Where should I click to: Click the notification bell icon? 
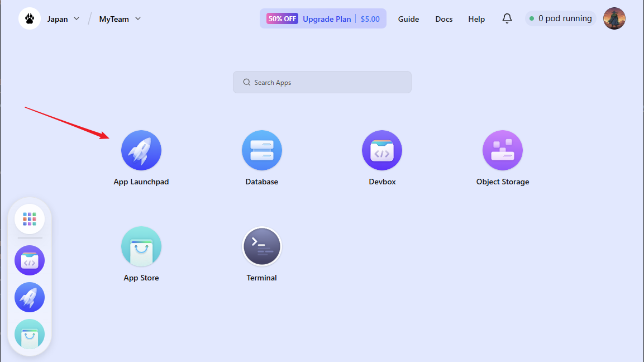tap(507, 18)
